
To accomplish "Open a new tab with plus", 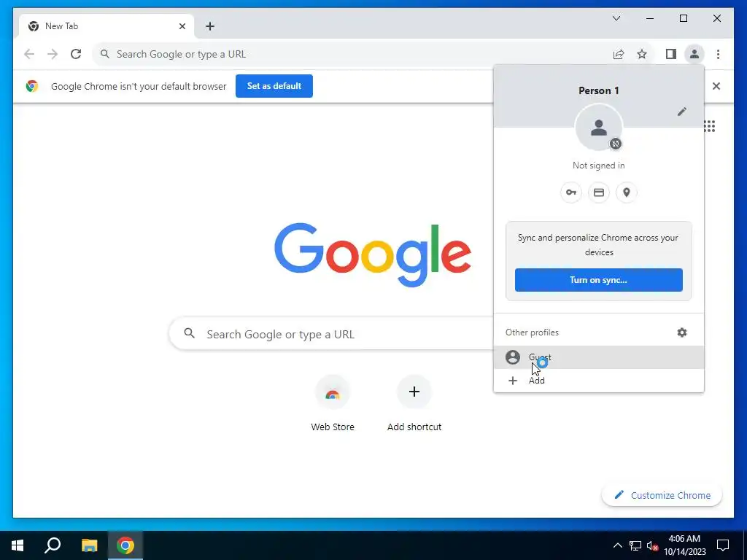I will pos(210,26).
